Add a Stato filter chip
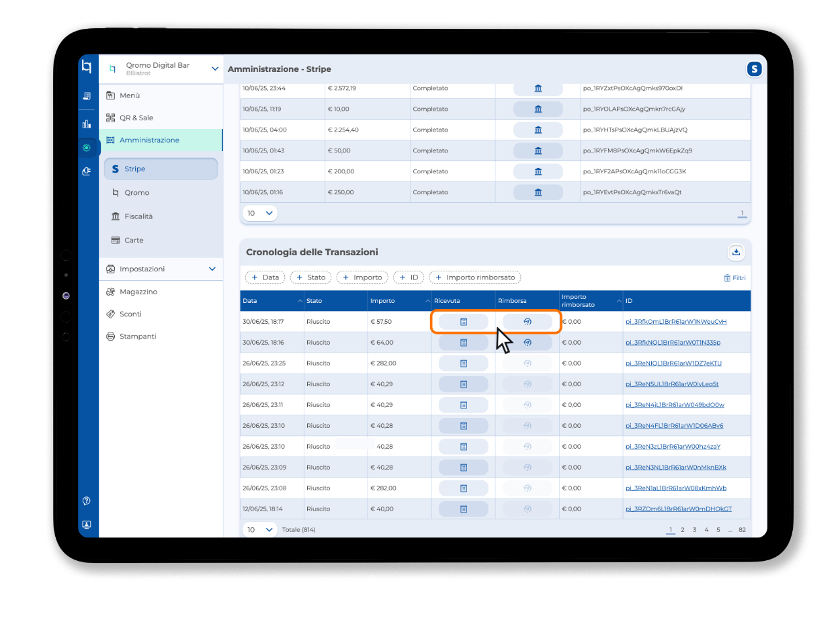The width and height of the screenshot is (840, 618). click(311, 277)
